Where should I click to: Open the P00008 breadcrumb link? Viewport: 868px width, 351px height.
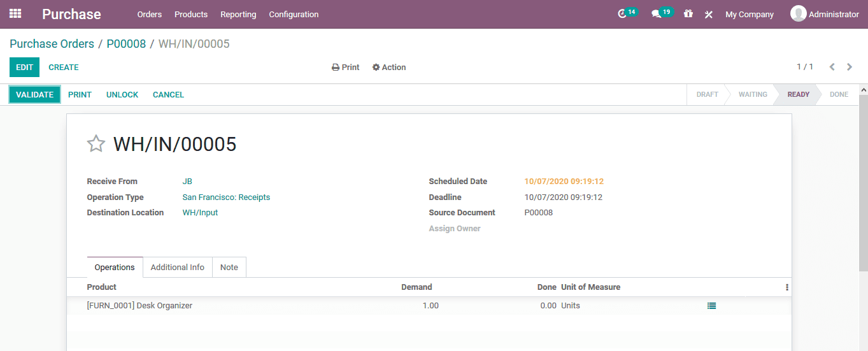click(x=126, y=44)
